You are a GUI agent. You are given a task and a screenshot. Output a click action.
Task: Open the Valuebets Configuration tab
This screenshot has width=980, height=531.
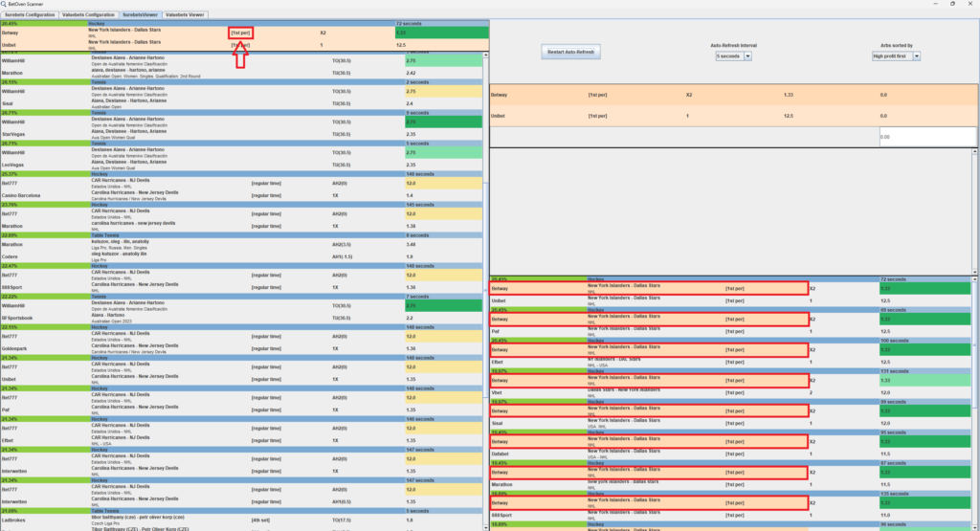88,14
